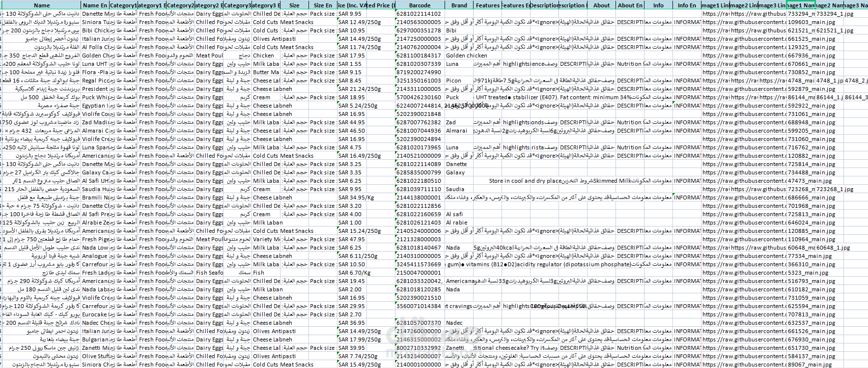Click barcode cell 8719200274990
This screenshot has width=868, height=368.
[420, 72]
